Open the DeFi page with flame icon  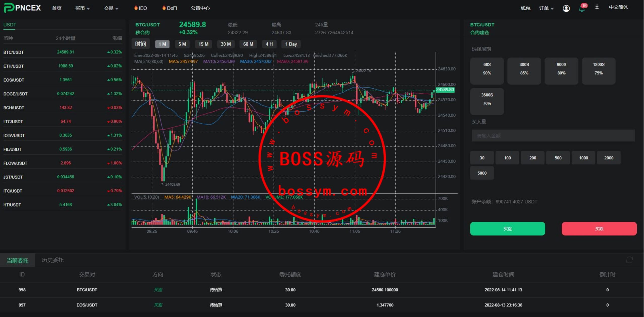coord(170,8)
